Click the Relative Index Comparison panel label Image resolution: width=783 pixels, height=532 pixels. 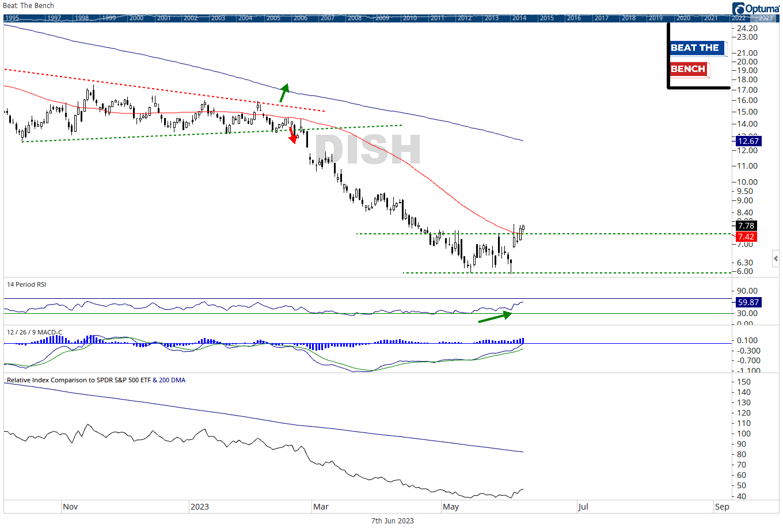(96, 380)
